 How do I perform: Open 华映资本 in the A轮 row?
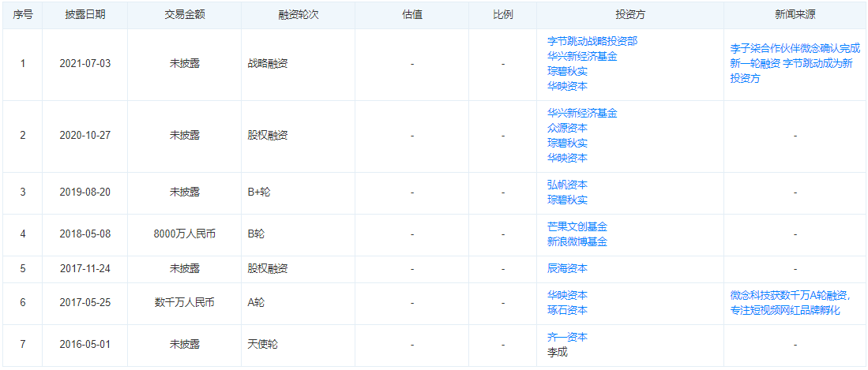coord(567,295)
